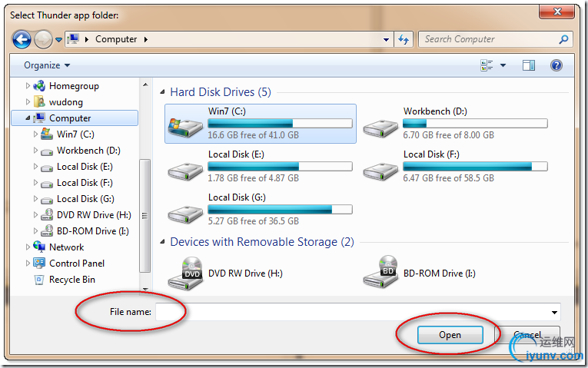Click the Workbench (D:) capacity bar

click(x=475, y=123)
